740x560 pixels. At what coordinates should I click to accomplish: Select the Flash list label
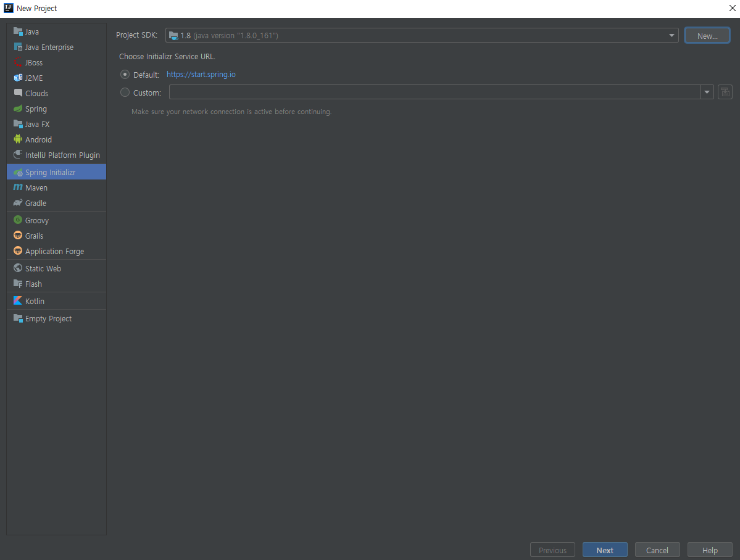pos(33,284)
